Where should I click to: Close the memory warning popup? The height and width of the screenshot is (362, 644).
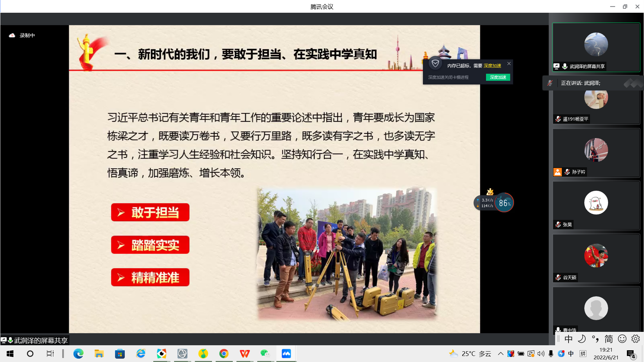click(x=509, y=63)
